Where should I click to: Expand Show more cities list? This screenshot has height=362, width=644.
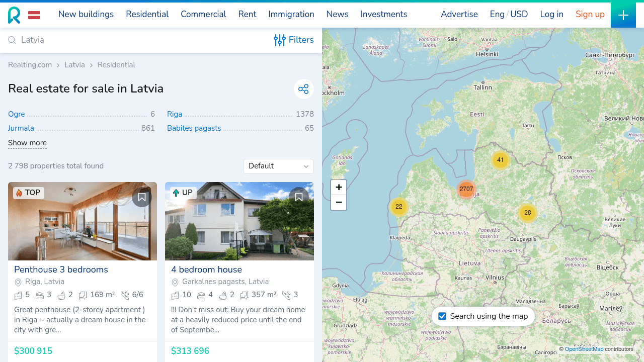coord(27,143)
